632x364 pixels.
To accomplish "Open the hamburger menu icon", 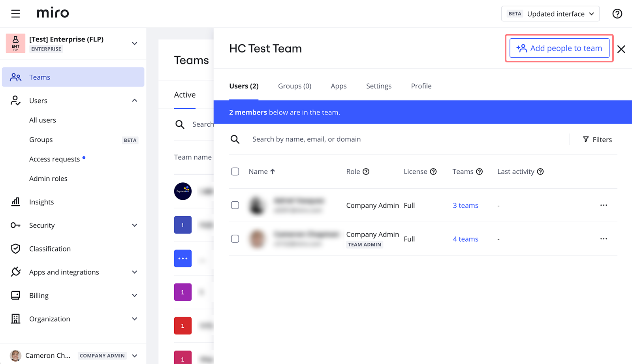I will coord(15,14).
